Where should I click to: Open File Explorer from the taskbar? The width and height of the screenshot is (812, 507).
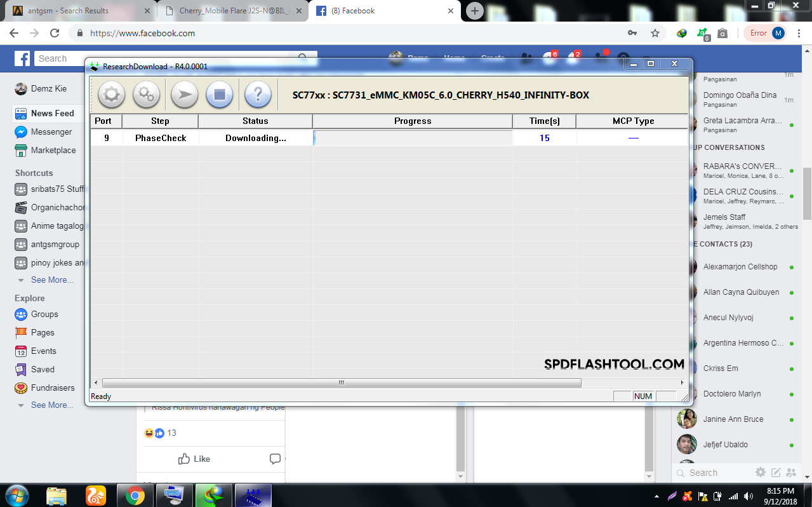(x=57, y=495)
